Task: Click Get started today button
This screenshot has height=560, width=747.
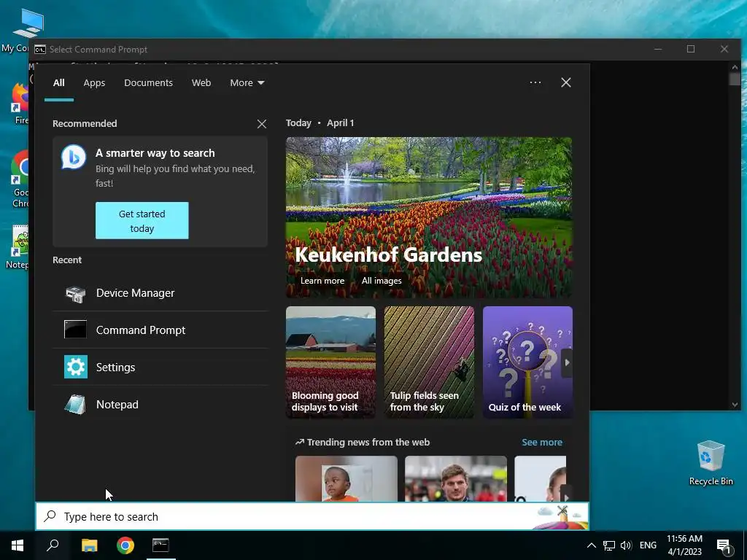Action: tap(142, 220)
